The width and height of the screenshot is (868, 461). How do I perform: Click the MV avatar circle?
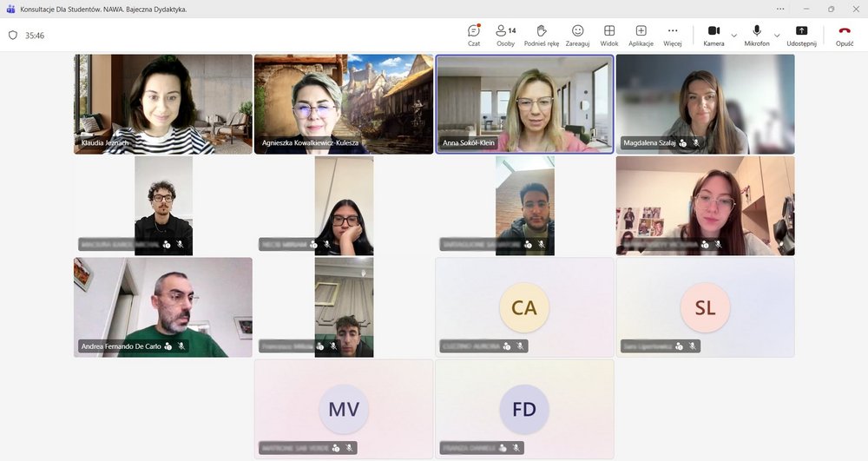coord(344,409)
